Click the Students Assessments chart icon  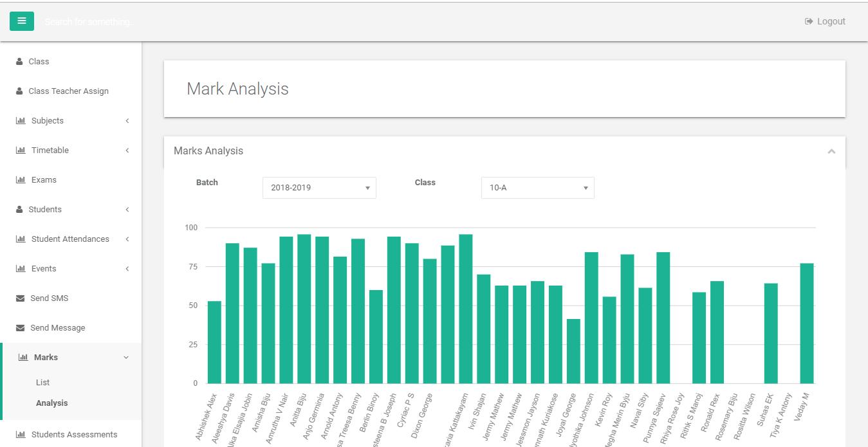tap(21, 435)
